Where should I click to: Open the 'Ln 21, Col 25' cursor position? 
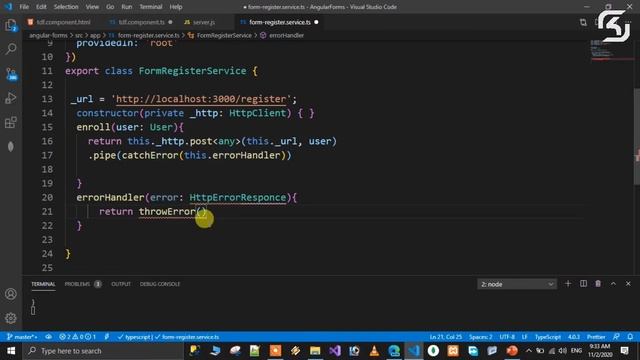(x=445, y=337)
